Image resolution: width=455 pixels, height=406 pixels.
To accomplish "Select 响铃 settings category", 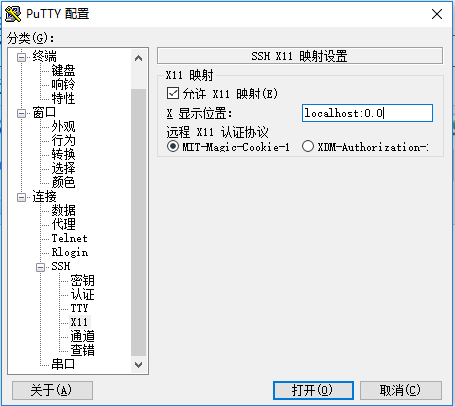I will pyautogui.click(x=63, y=84).
